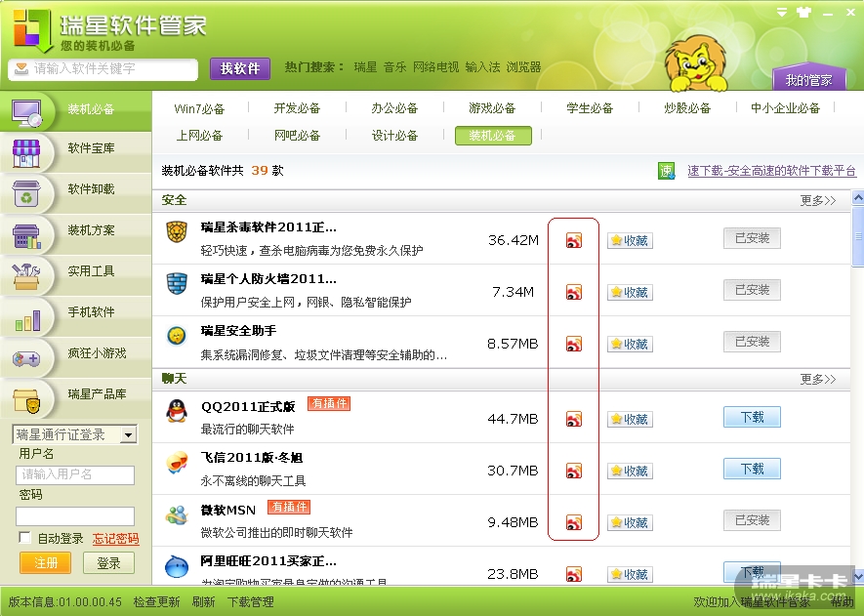Screen dimensions: 864x616
Task: Open 疯狂小游戏 gamepad icon
Action: click(x=26, y=359)
